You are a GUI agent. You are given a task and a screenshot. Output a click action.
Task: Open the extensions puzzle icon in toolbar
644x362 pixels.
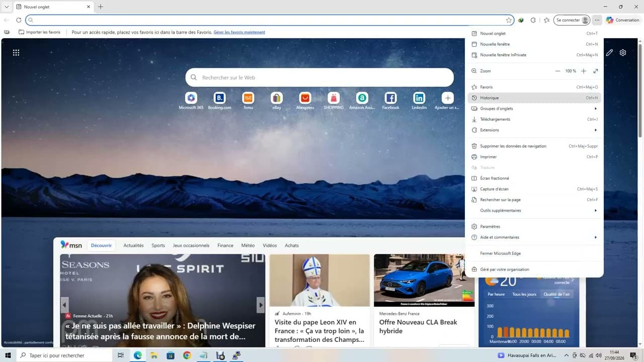533,20
